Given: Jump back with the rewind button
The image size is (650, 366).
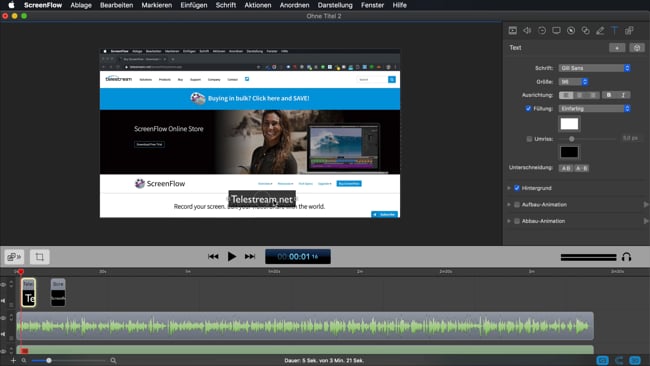Looking at the screenshot, I should (213, 257).
